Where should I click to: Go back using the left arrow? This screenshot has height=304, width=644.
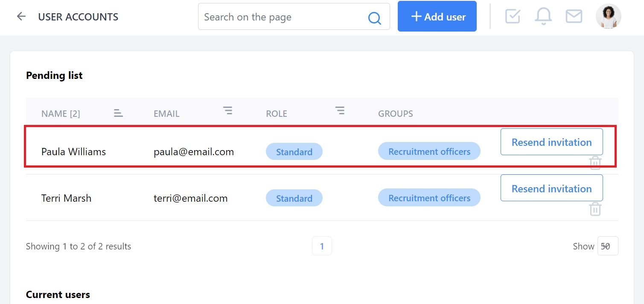21,17
